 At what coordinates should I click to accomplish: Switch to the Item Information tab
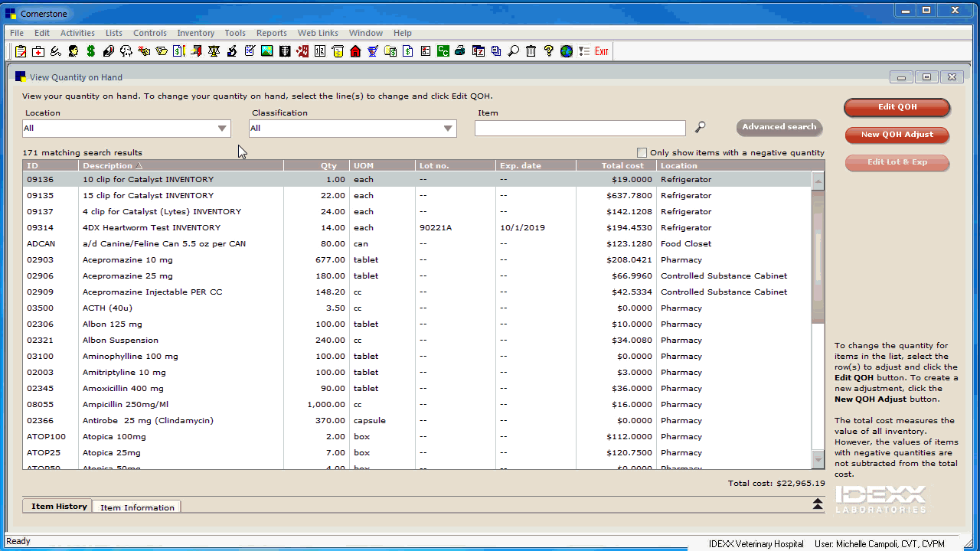(137, 507)
